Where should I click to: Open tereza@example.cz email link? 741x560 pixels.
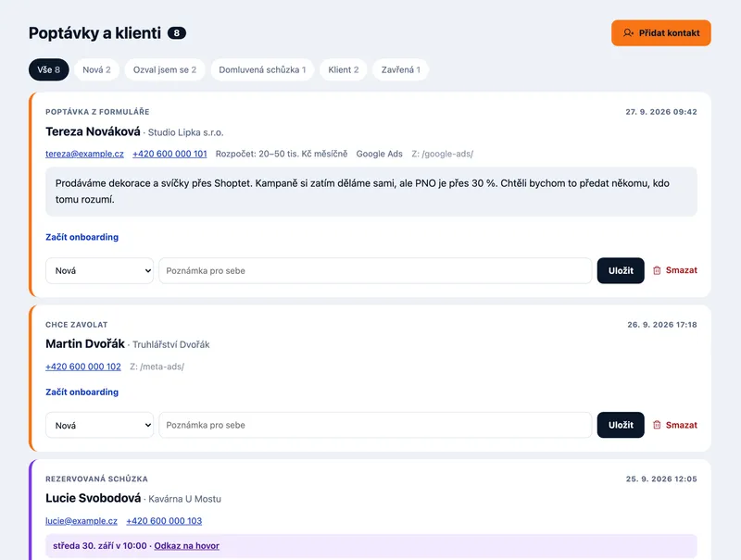(x=84, y=154)
